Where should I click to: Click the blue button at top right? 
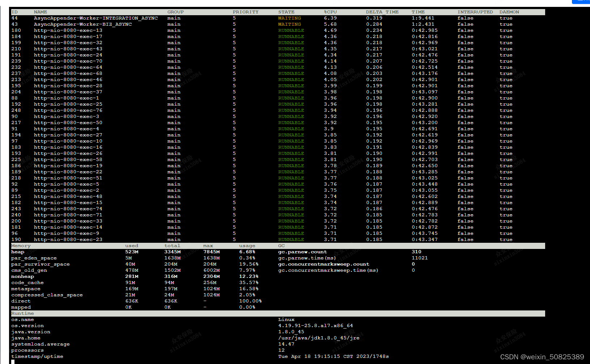(581, 2)
